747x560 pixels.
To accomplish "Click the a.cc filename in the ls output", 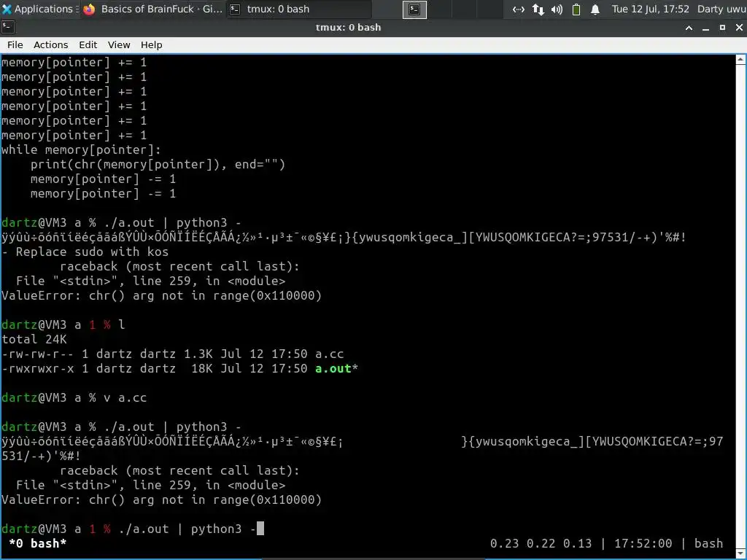I will click(x=329, y=354).
